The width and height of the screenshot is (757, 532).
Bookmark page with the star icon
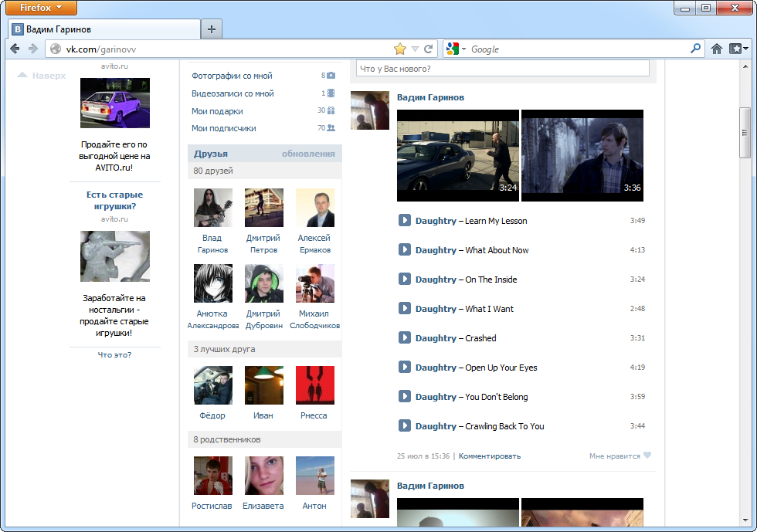(x=400, y=49)
